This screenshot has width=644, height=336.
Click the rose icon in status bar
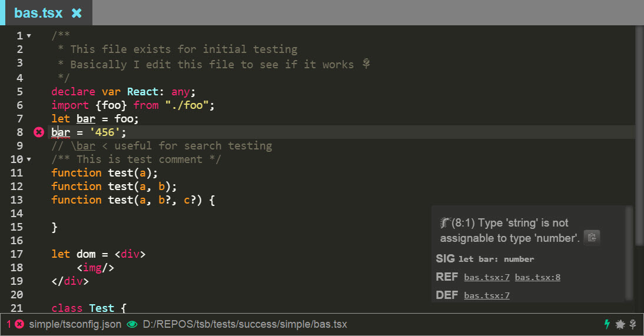(633, 324)
